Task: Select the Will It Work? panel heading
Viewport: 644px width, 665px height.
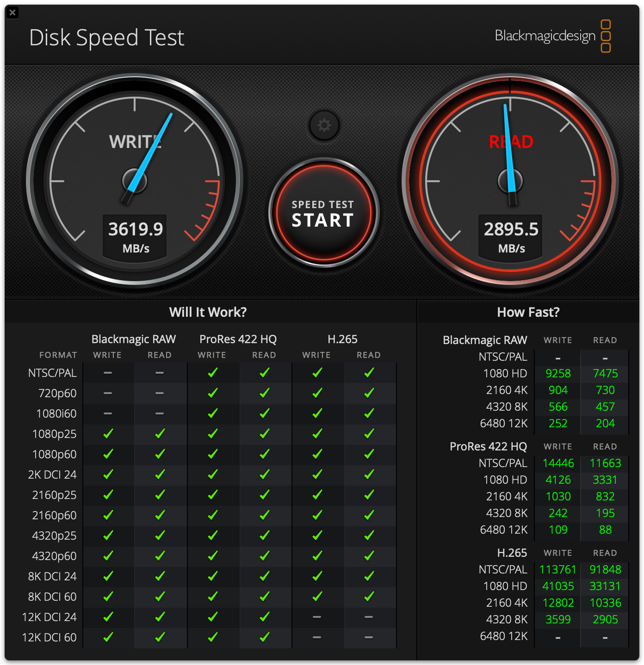Action: [x=208, y=312]
